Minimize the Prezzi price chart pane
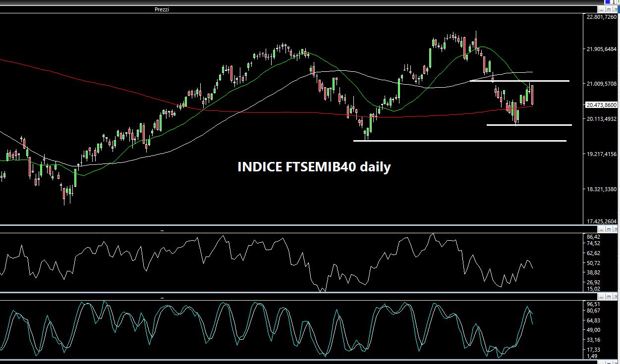 601,9
